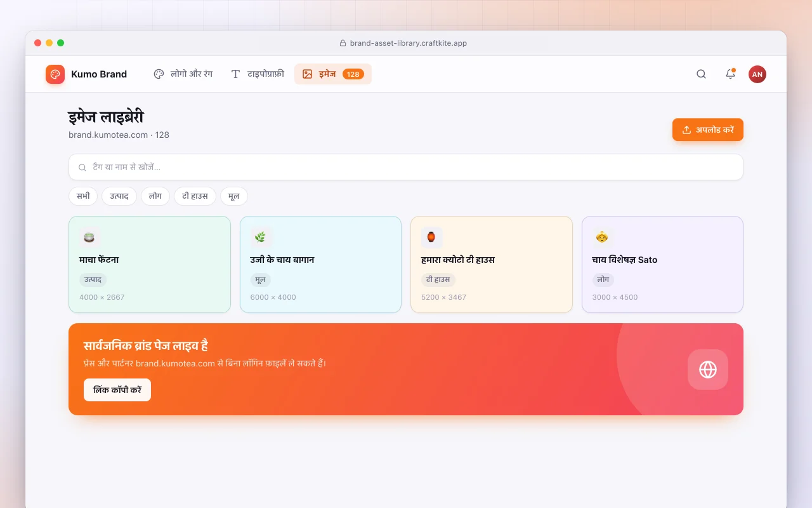Open search via the magnifier icon in header
Image resolution: width=812 pixels, height=508 pixels.
tap(701, 74)
